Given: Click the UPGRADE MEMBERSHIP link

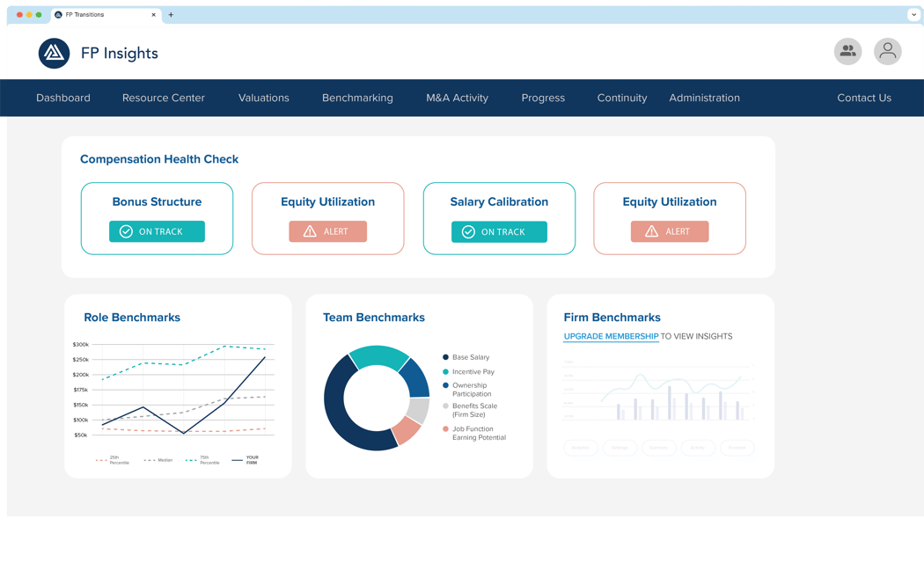Looking at the screenshot, I should click(611, 336).
